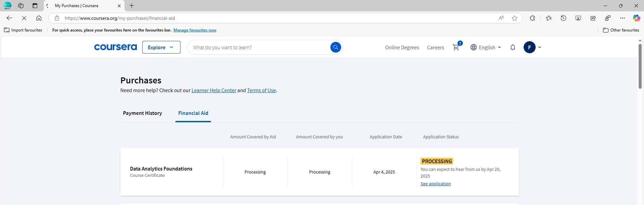Close the My Purchases tab

coord(119,6)
